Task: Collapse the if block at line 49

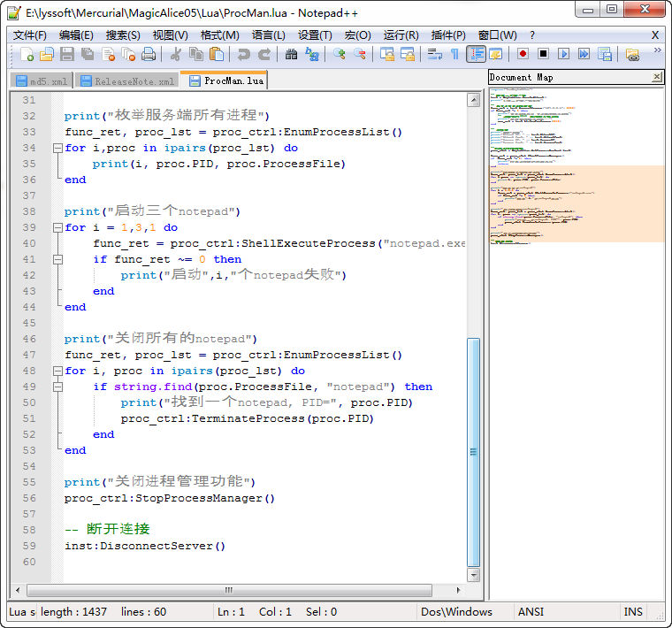Action: pos(57,387)
